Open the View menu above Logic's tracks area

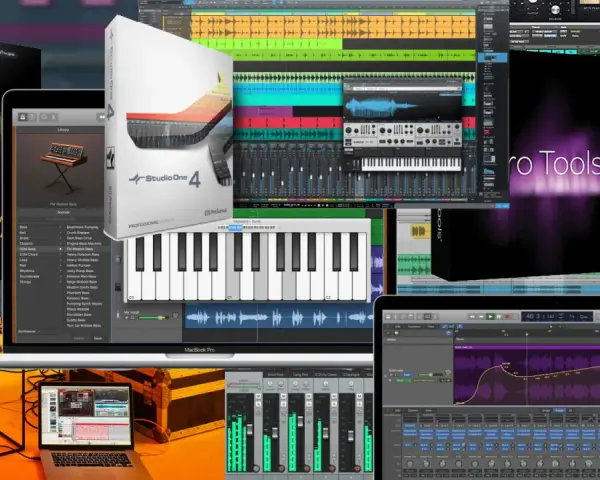[431, 327]
